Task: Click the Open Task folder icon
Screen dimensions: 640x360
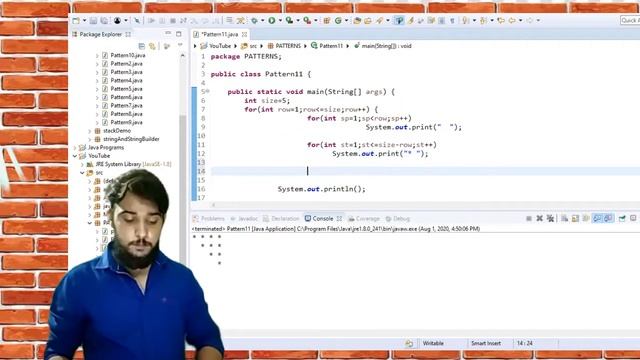Action: pyautogui.click(x=368, y=20)
